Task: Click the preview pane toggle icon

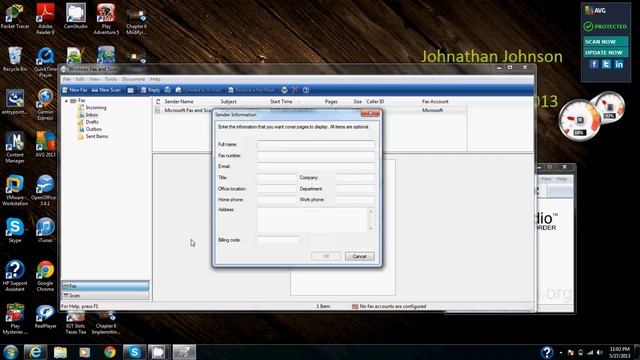Action: pos(131,90)
